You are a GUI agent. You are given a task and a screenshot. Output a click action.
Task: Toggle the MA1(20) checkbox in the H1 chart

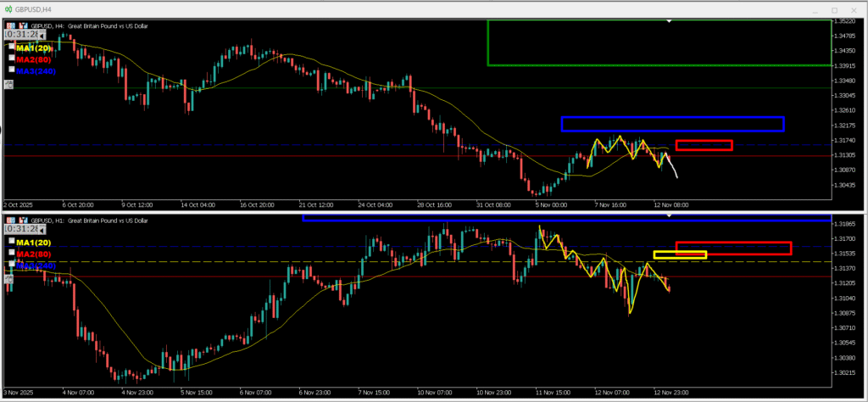pos(12,243)
